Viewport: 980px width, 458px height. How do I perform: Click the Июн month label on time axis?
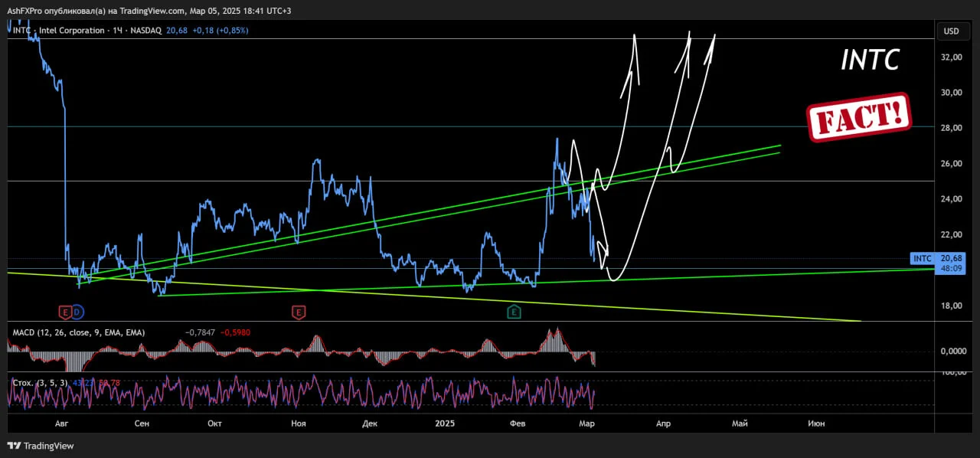pyautogui.click(x=816, y=423)
